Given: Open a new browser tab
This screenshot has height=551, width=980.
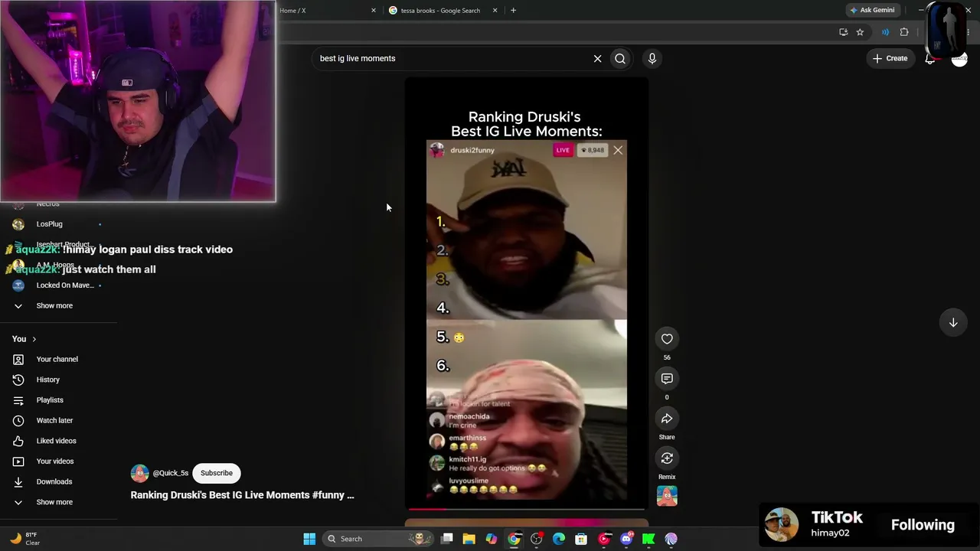Looking at the screenshot, I should [x=513, y=11].
